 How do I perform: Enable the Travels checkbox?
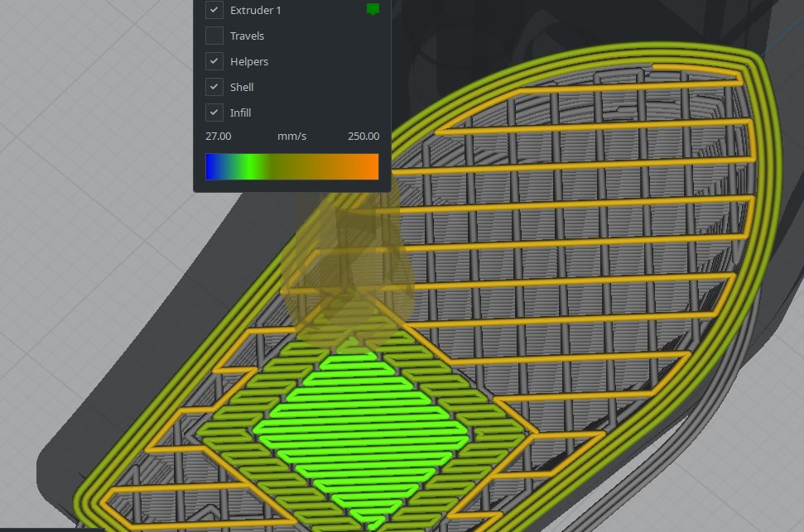point(214,36)
